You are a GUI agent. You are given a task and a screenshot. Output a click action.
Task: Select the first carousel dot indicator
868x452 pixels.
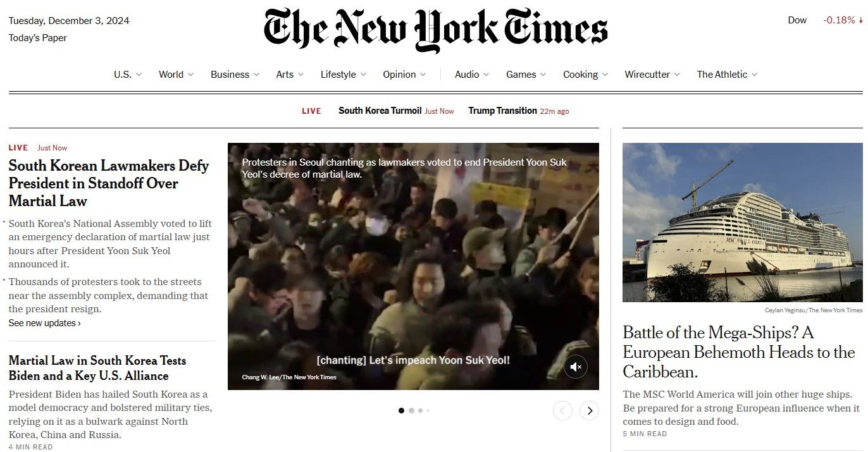pyautogui.click(x=401, y=410)
